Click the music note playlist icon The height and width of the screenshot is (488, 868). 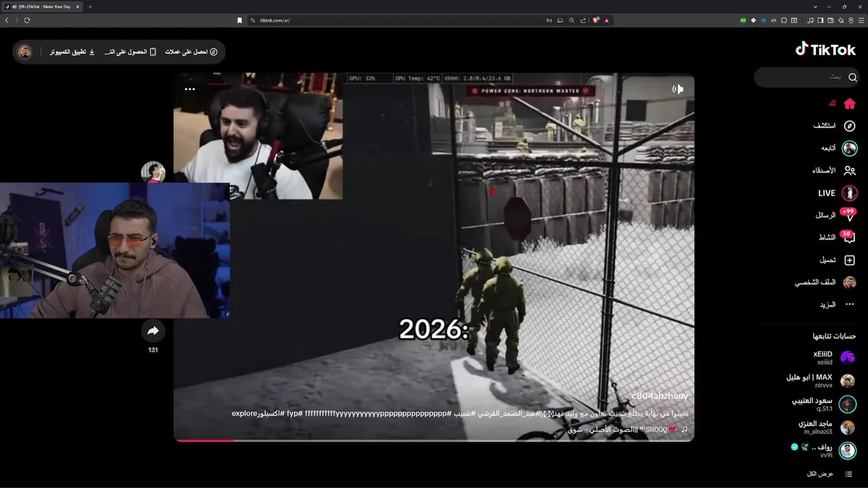click(x=810, y=20)
